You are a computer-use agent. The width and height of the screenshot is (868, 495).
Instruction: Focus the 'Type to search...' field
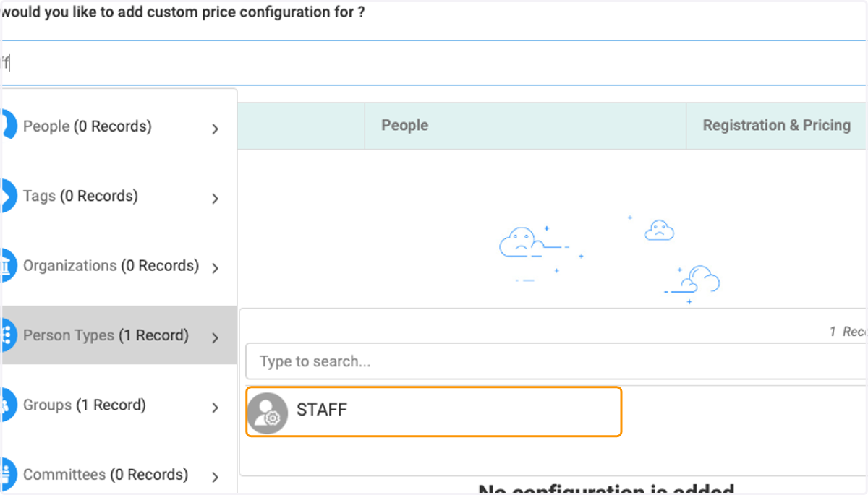pos(556,361)
